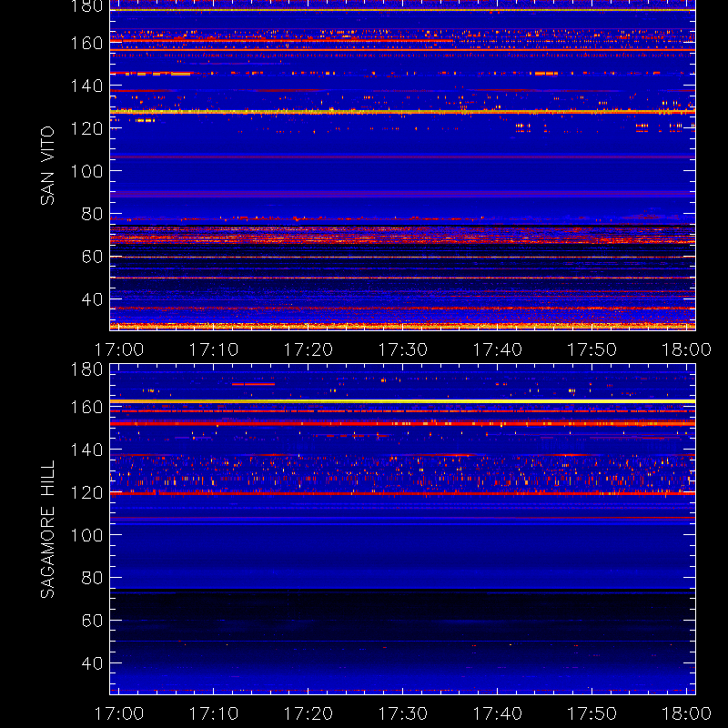Click 17:10 time label under San Vito plot
The width and height of the screenshot is (728, 728).
point(214,349)
